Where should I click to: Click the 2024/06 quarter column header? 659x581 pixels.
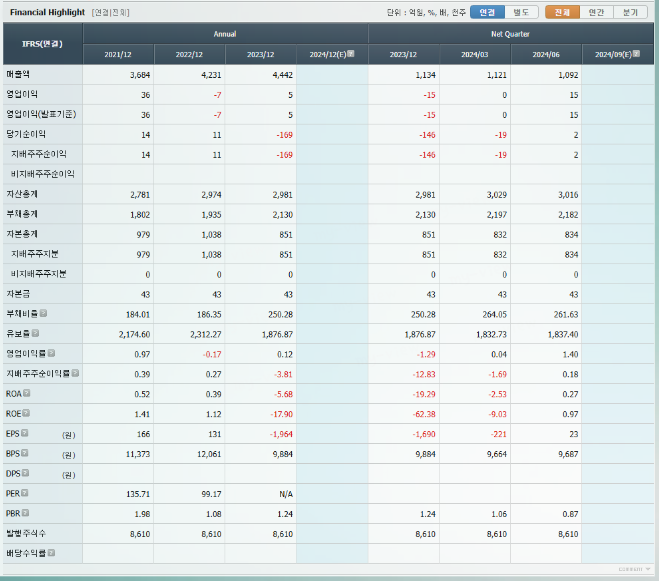(546, 54)
